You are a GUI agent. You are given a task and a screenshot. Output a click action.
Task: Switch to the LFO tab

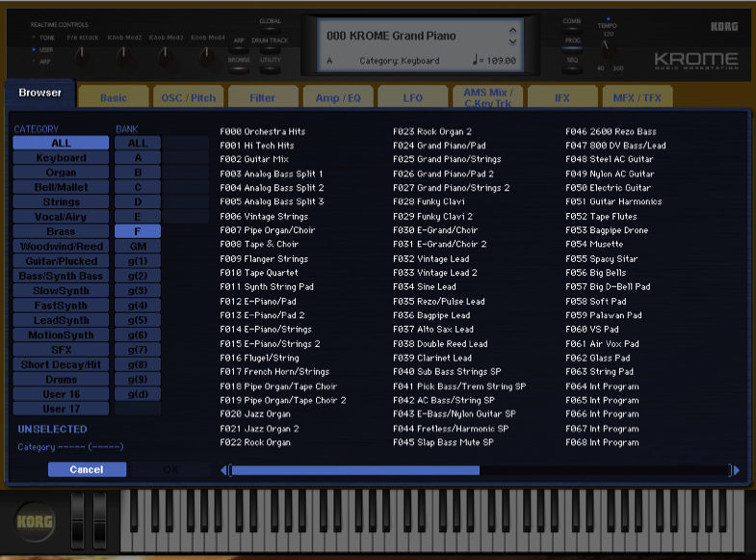tap(413, 97)
